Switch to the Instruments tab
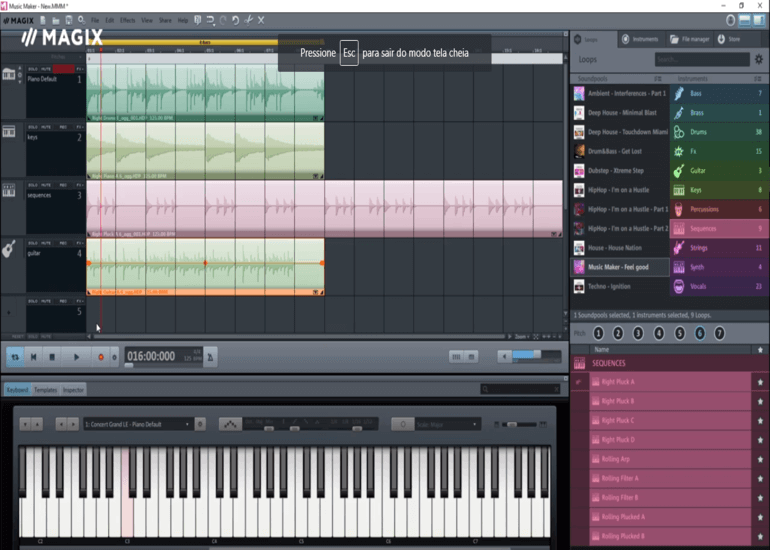This screenshot has width=770, height=550. pyautogui.click(x=640, y=39)
